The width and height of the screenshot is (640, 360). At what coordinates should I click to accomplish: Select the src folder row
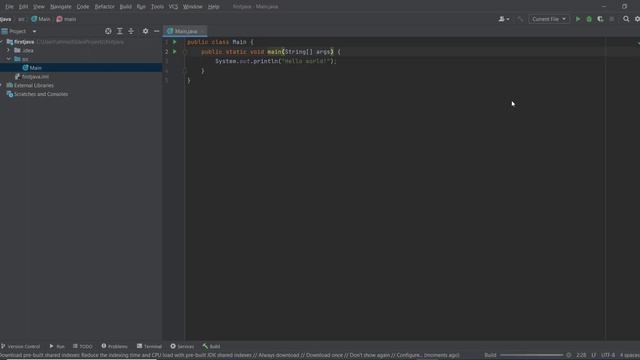click(x=81, y=59)
